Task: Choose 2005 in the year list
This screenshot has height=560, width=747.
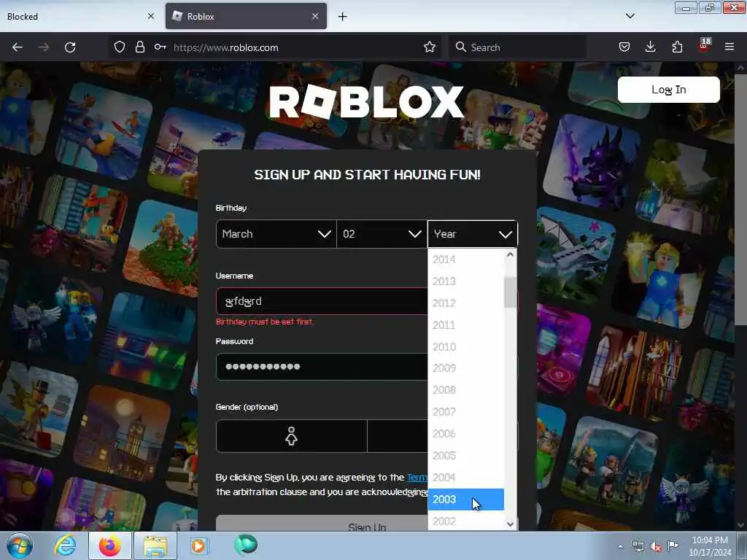Action: (x=465, y=456)
